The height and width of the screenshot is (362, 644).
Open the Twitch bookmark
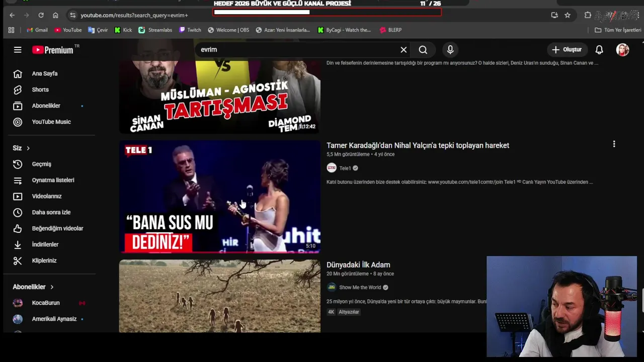(190, 30)
